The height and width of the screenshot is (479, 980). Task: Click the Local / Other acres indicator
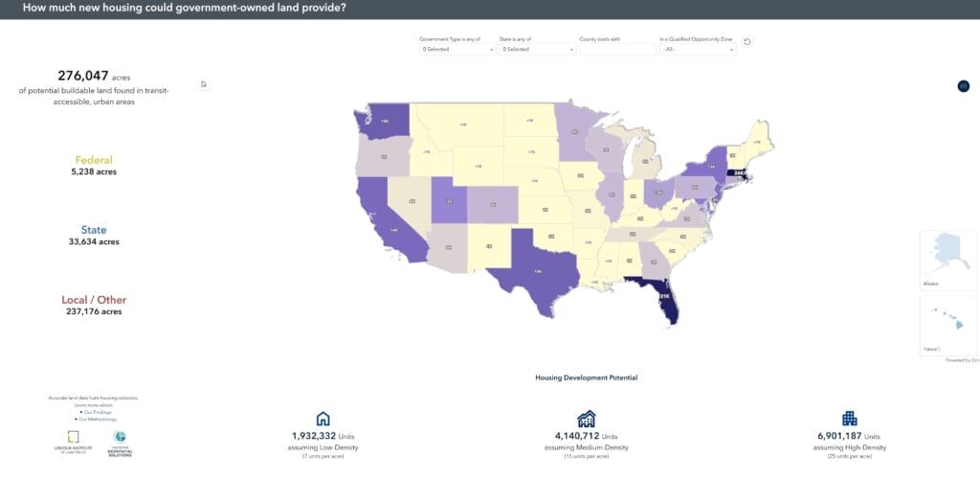point(95,305)
